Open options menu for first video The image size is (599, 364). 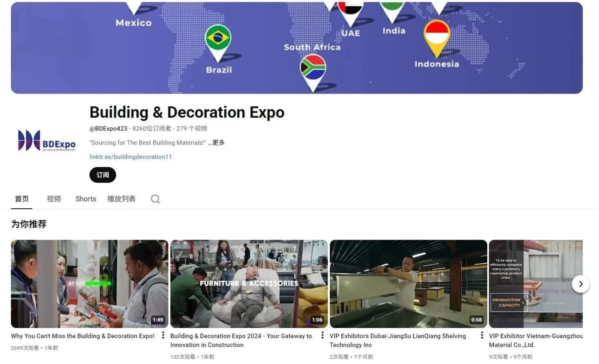point(163,335)
